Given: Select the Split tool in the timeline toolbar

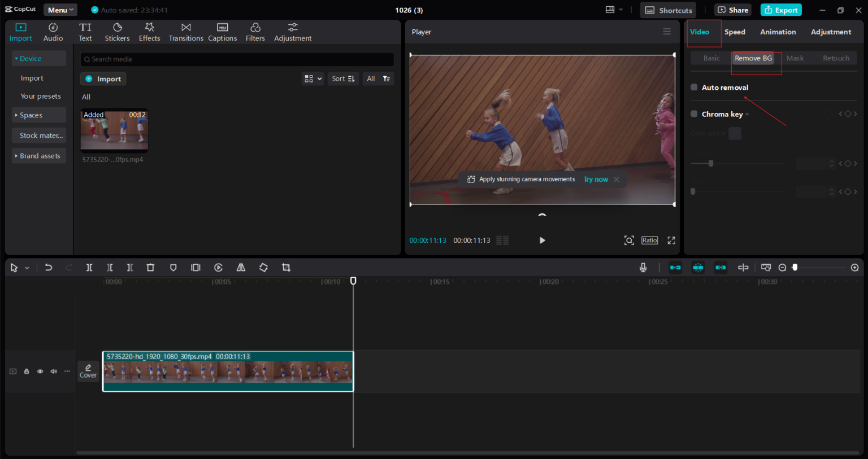Looking at the screenshot, I should [89, 267].
